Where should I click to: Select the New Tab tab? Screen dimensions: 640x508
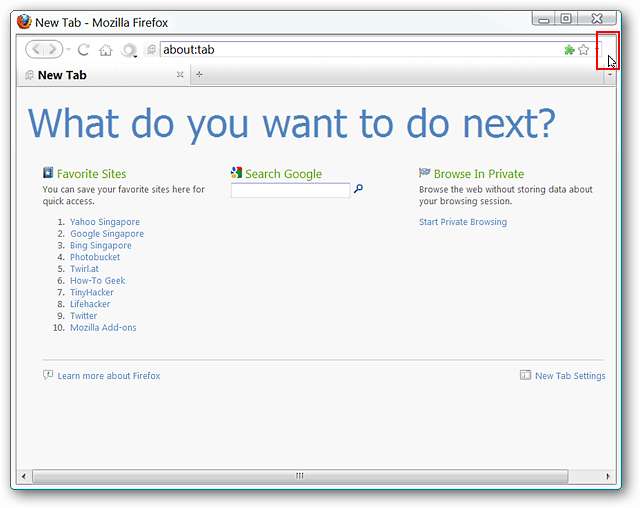104,75
